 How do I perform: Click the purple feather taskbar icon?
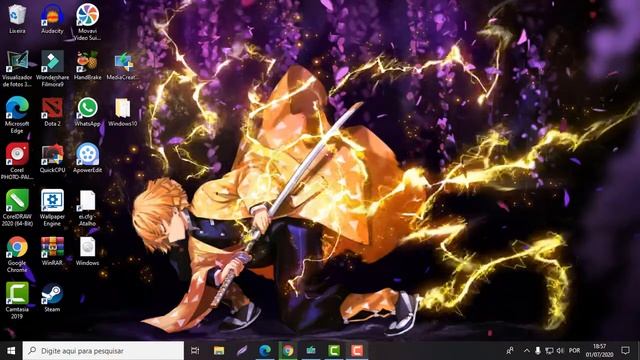click(x=242, y=351)
